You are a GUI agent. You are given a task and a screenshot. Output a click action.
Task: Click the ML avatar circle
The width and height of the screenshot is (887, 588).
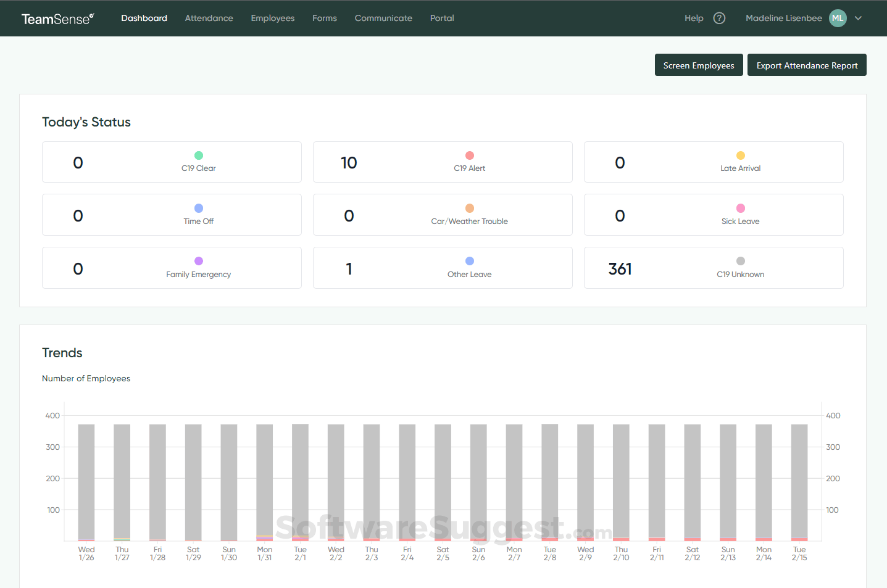(838, 18)
